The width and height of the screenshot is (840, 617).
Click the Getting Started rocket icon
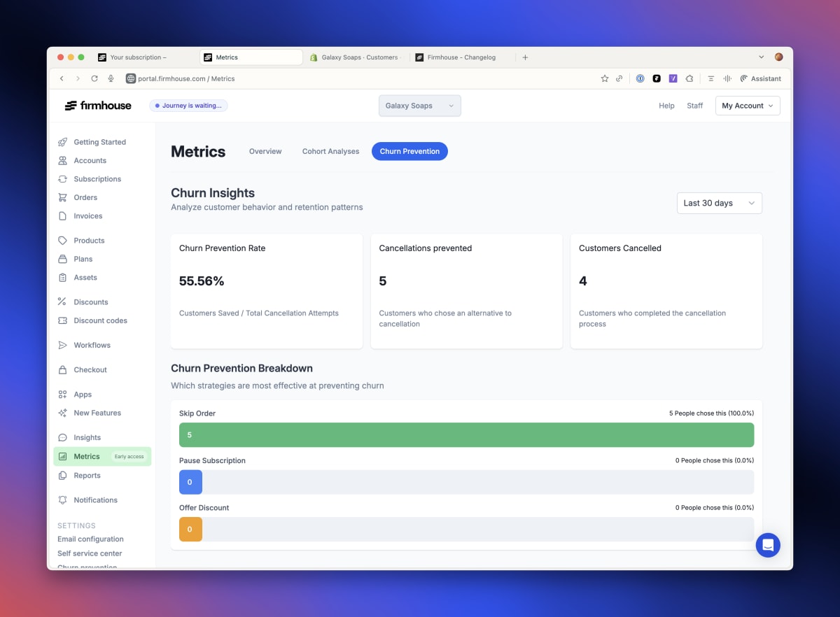[x=63, y=142]
